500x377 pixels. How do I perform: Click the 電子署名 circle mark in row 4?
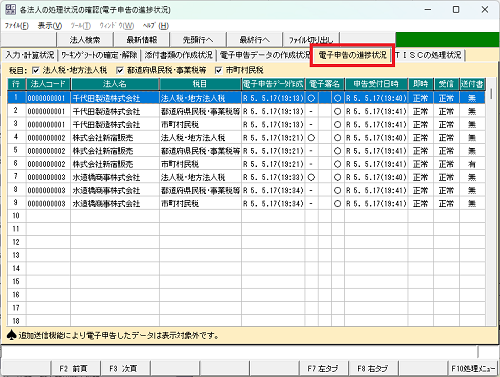pyautogui.click(x=311, y=138)
